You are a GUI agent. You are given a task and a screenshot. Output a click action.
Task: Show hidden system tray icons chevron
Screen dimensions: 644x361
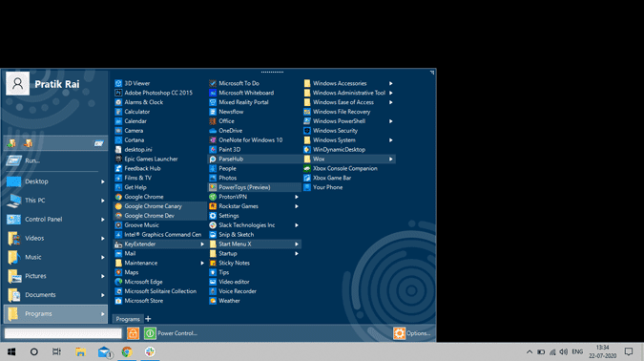pos(530,352)
